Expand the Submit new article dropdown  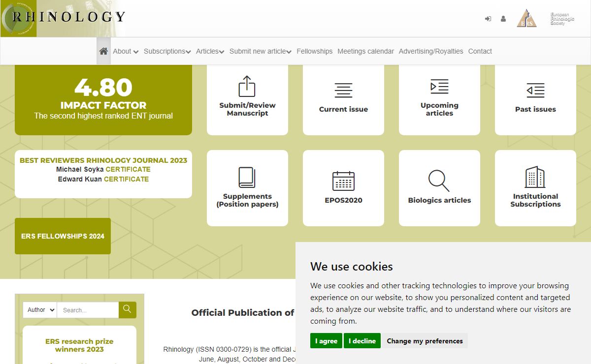point(261,51)
